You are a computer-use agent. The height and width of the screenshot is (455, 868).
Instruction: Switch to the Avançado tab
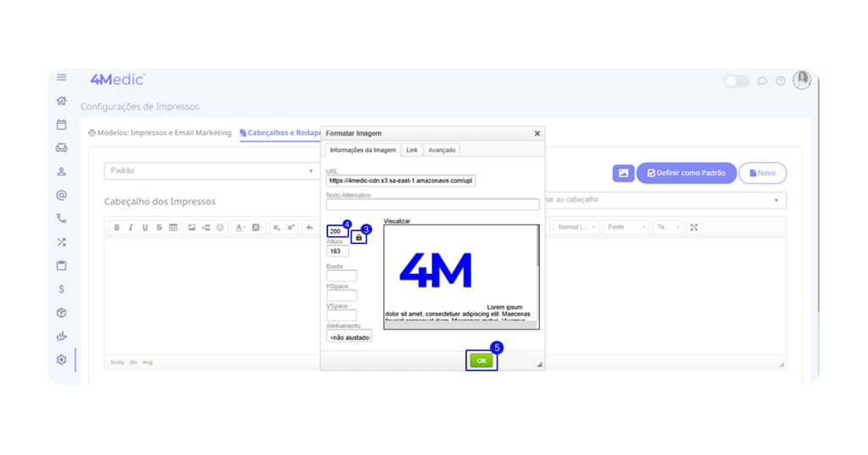point(442,150)
